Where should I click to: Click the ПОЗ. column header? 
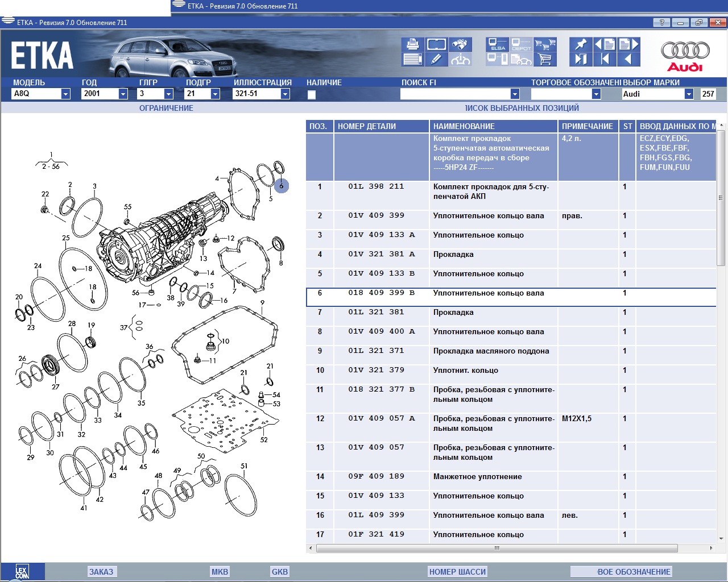[320, 126]
